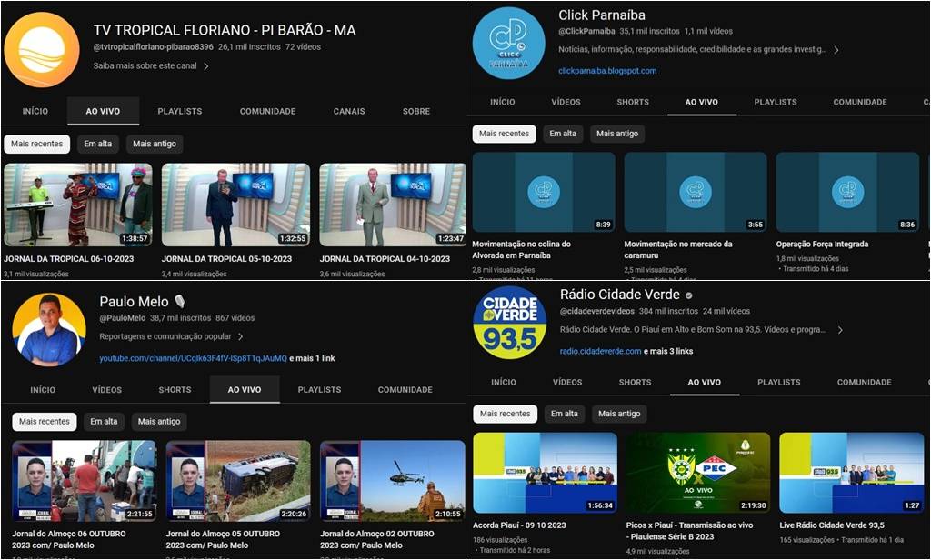Open PLAYLISTS tab on TV Tropical channel
This screenshot has width=931, height=560.
pos(180,111)
